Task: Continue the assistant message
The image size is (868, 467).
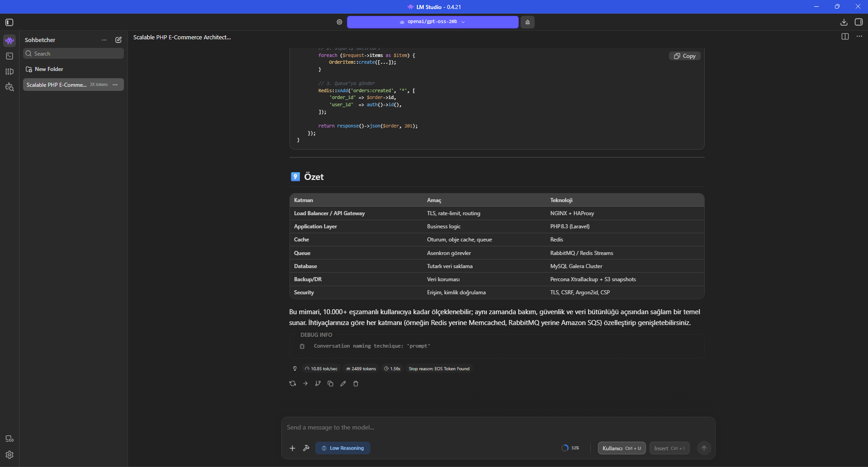Action: pos(305,384)
